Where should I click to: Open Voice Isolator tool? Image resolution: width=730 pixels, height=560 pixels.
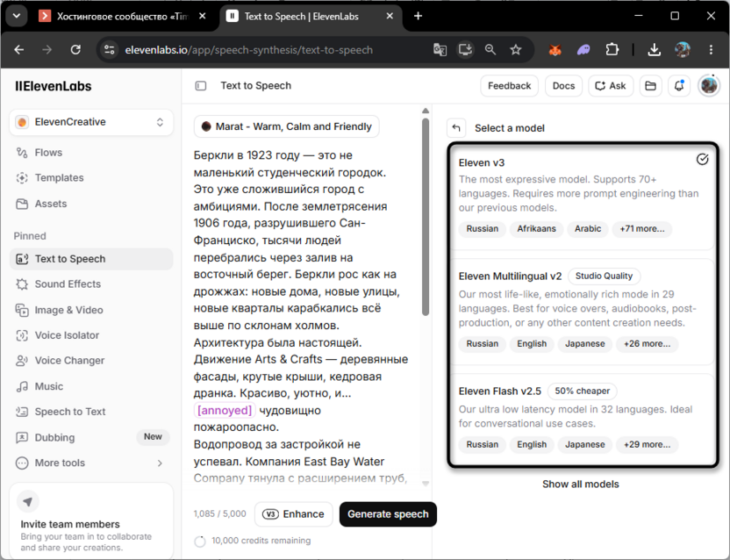point(91,335)
